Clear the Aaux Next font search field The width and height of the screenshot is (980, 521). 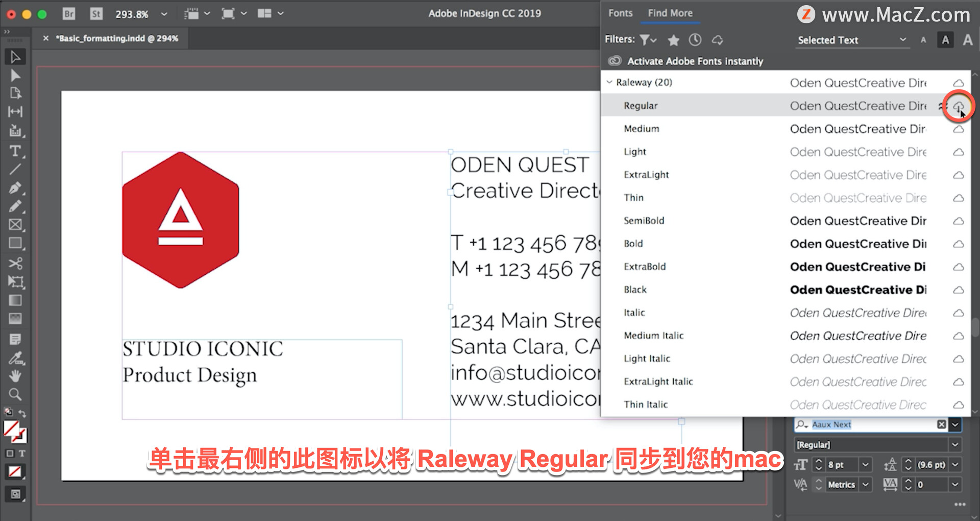pos(942,424)
